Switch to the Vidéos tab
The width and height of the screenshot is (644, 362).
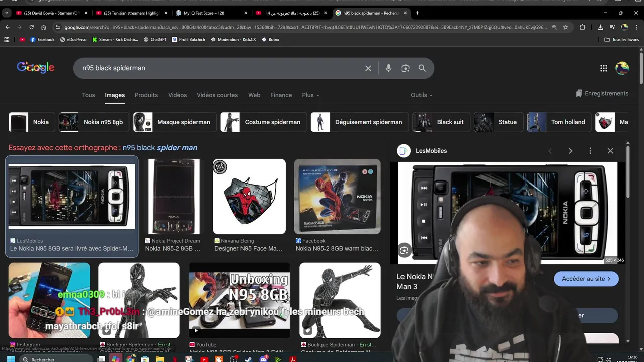(x=177, y=95)
